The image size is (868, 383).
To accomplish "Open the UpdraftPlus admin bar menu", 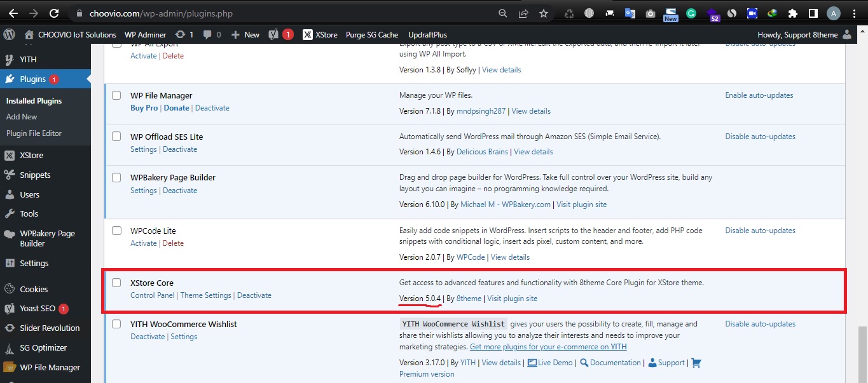I will [427, 34].
